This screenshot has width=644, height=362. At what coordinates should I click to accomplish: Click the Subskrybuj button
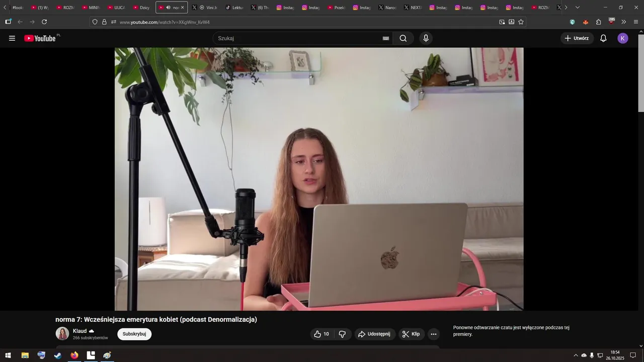click(134, 334)
